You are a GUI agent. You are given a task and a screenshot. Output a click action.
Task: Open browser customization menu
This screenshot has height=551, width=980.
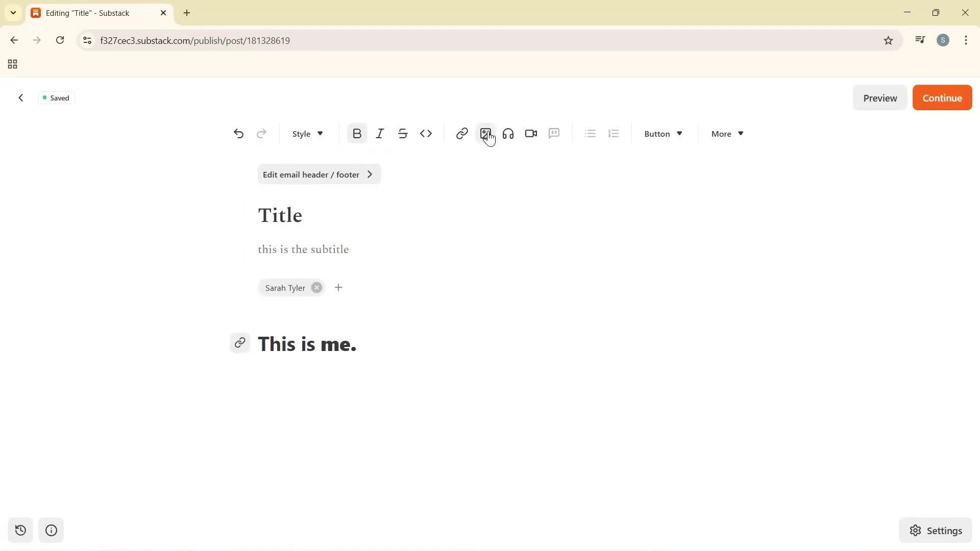coord(966,40)
